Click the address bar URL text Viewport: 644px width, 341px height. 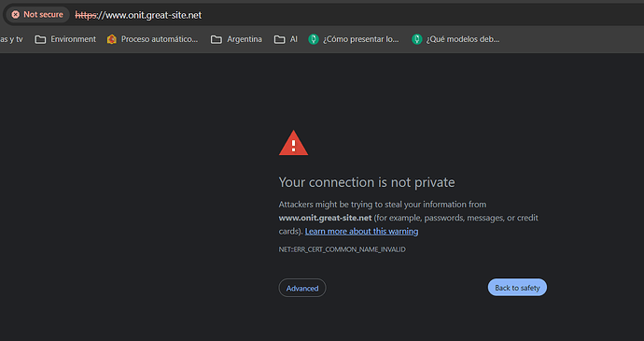pos(138,15)
